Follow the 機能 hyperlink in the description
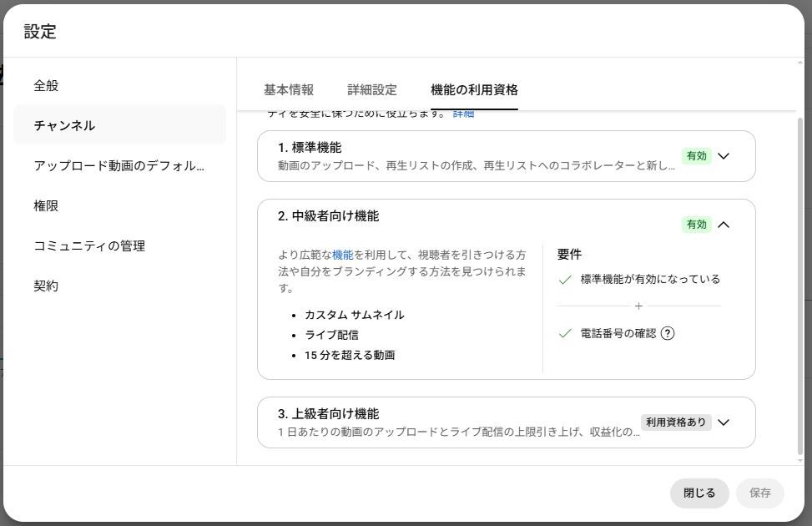812x526 pixels. click(343, 255)
